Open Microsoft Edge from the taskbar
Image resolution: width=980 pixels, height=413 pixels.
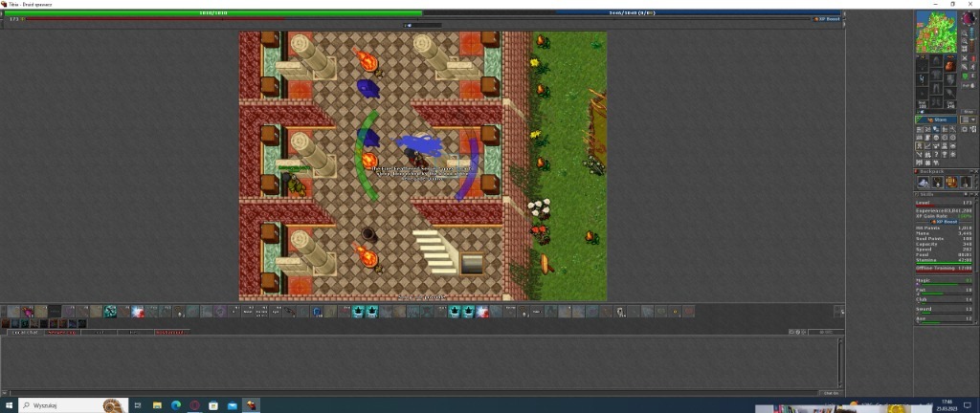[176, 405]
